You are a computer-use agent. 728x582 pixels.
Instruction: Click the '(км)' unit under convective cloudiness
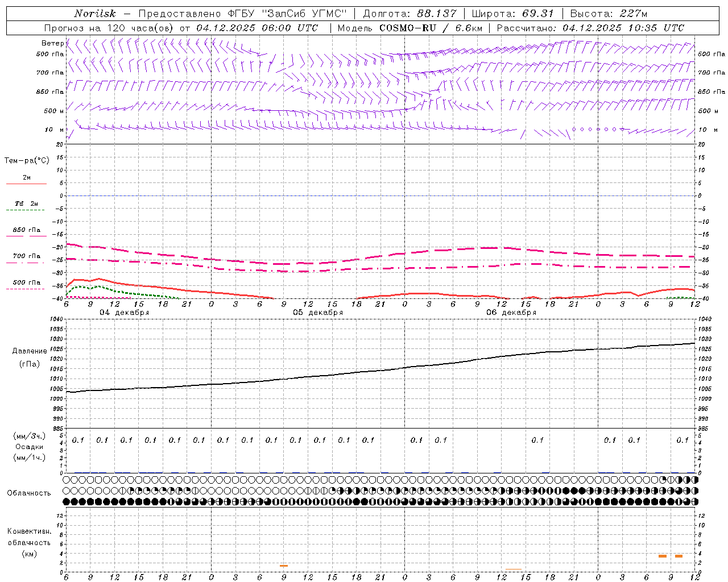point(29,554)
